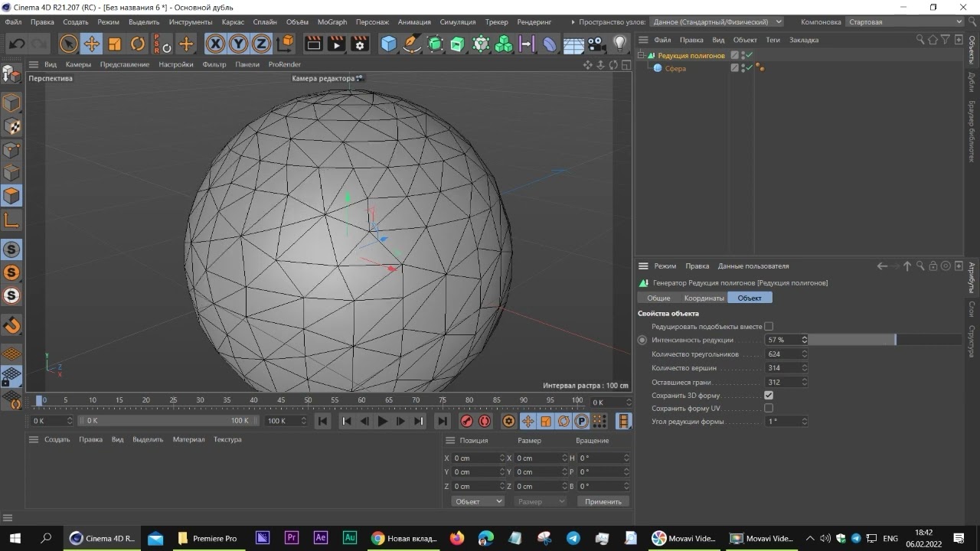This screenshot has width=980, height=551.
Task: Switch to the Координаты tab
Action: point(704,298)
